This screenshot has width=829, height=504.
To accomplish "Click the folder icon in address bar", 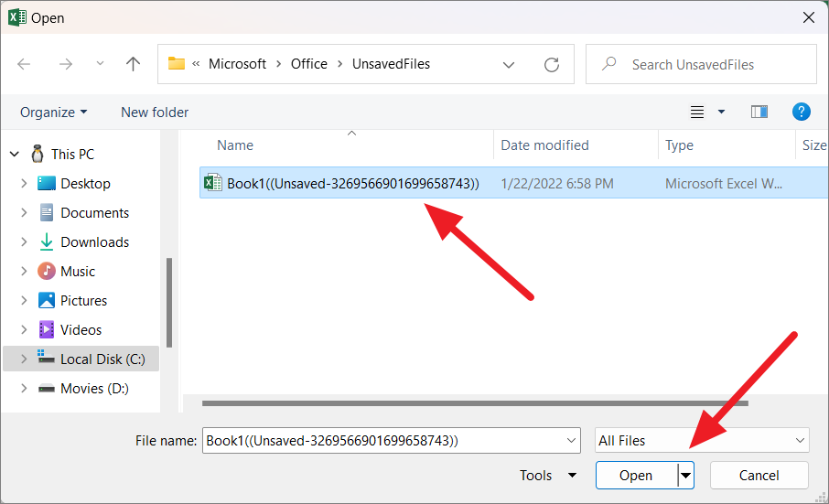I will pos(177,64).
